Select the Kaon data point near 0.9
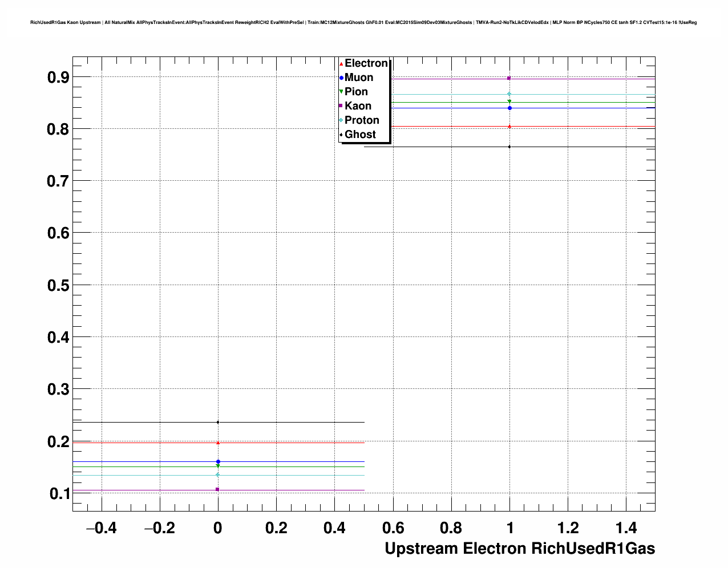 click(x=509, y=78)
